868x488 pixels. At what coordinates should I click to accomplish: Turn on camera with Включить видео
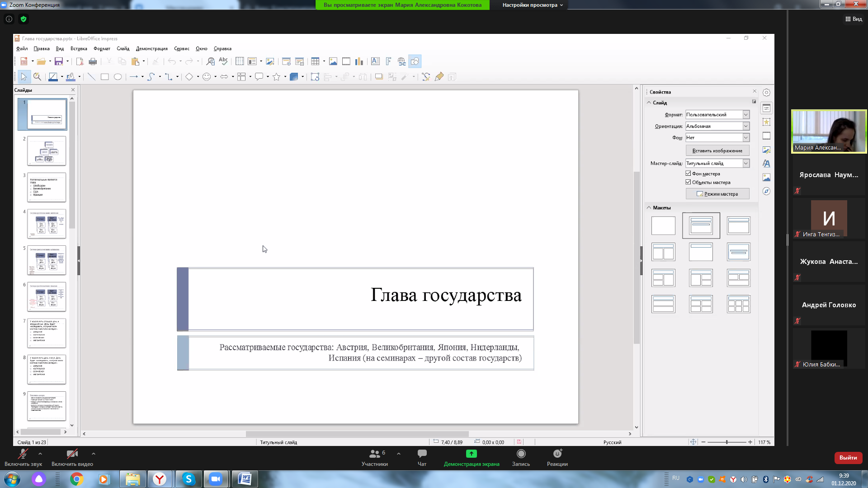coord(72,458)
